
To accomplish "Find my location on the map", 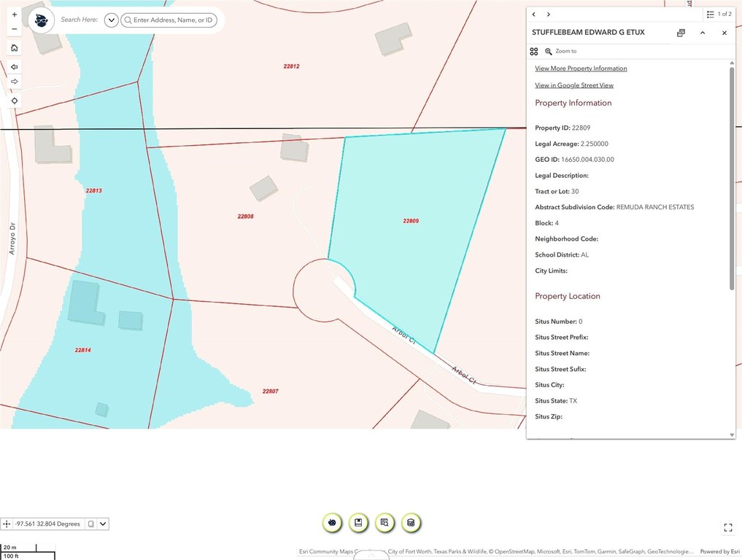I will click(x=14, y=101).
